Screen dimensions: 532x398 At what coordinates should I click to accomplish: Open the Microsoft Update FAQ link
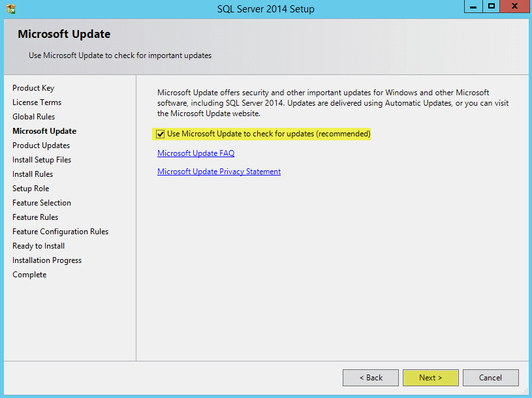196,153
